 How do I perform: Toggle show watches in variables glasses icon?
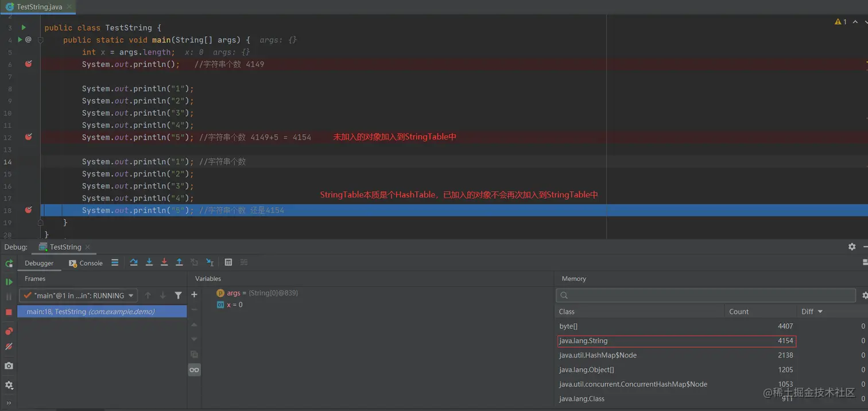194,370
